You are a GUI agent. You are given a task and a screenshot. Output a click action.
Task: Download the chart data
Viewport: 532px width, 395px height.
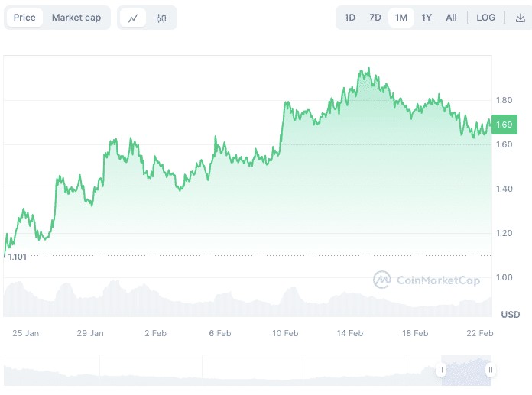pyautogui.click(x=520, y=18)
